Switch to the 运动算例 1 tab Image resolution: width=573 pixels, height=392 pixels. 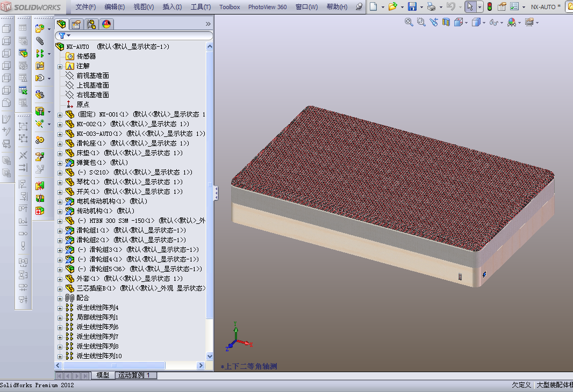click(135, 375)
